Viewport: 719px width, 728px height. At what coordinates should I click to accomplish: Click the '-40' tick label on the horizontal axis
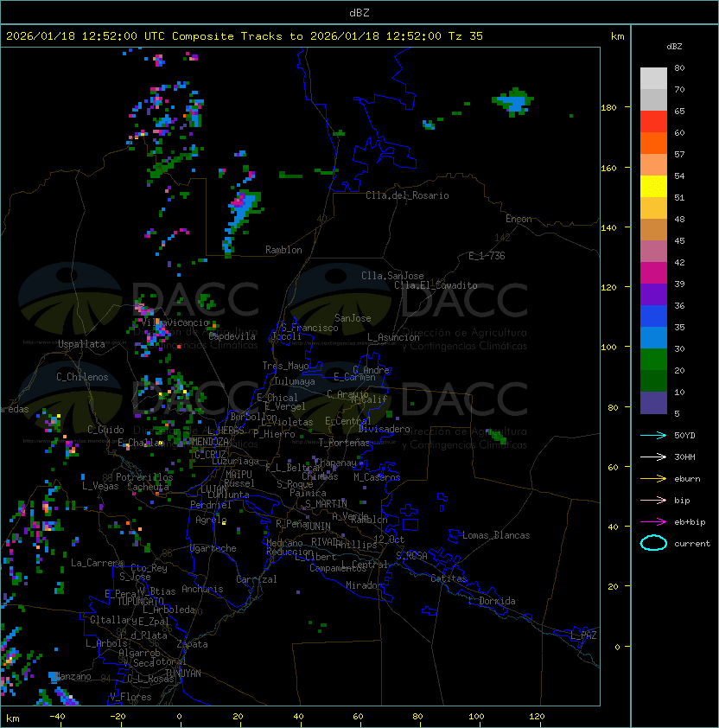[x=57, y=717]
